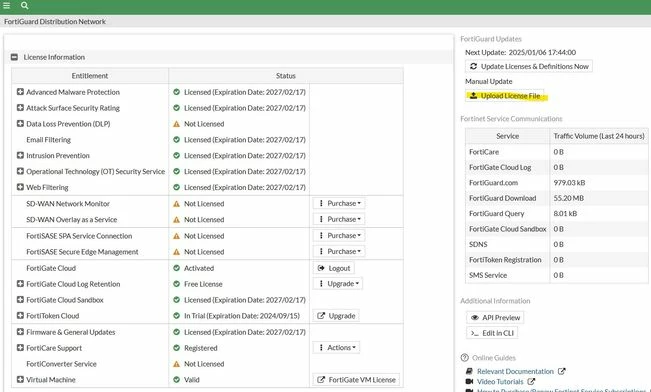
Task: Open API Preview
Action: pos(495,318)
